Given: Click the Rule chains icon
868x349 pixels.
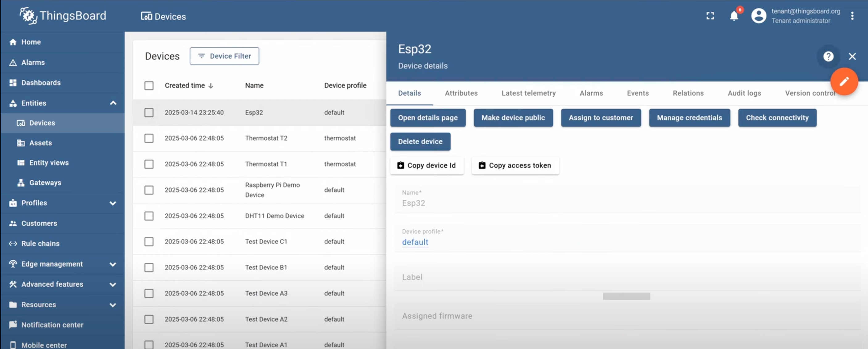Looking at the screenshot, I should pos(13,244).
